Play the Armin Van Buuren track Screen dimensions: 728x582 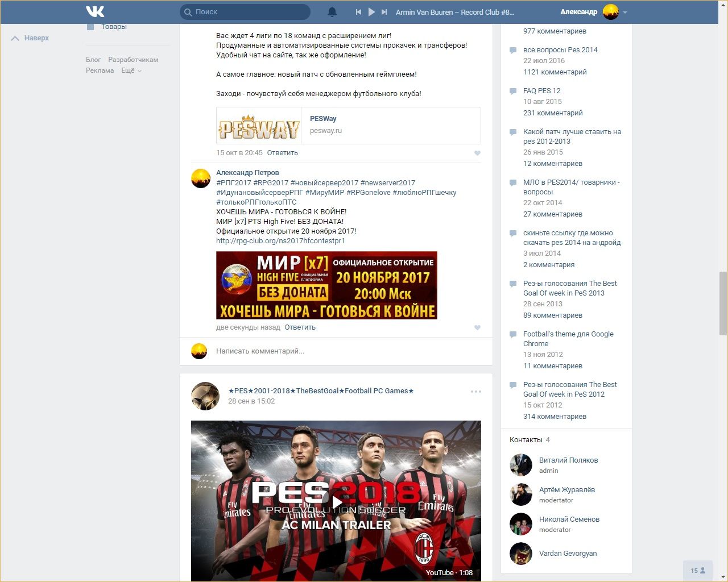coord(371,12)
